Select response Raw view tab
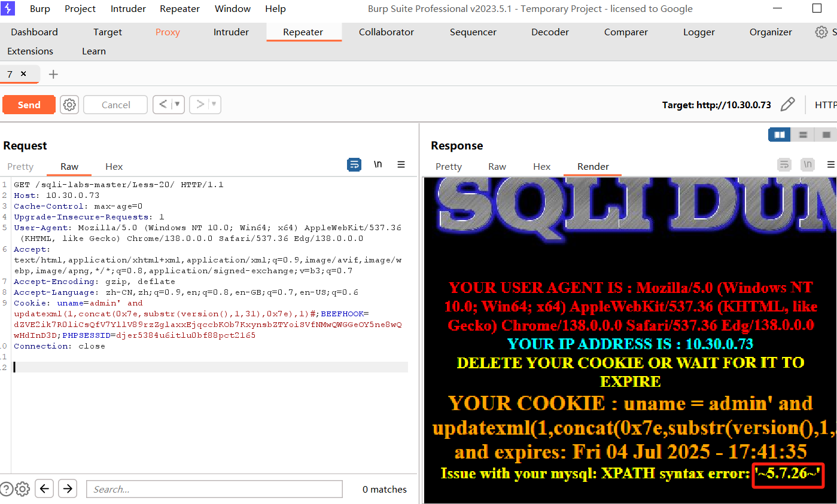 (497, 167)
